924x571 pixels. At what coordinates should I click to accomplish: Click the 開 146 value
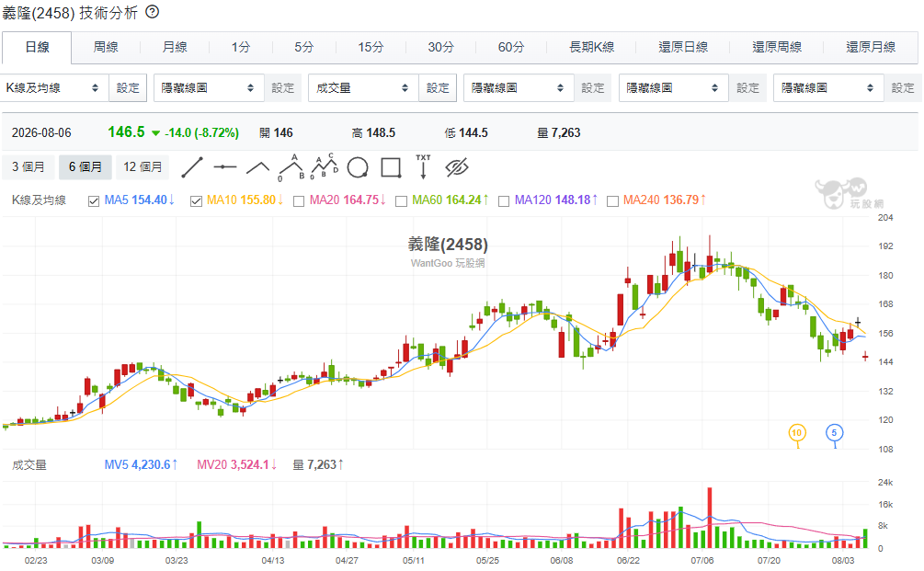tap(276, 132)
